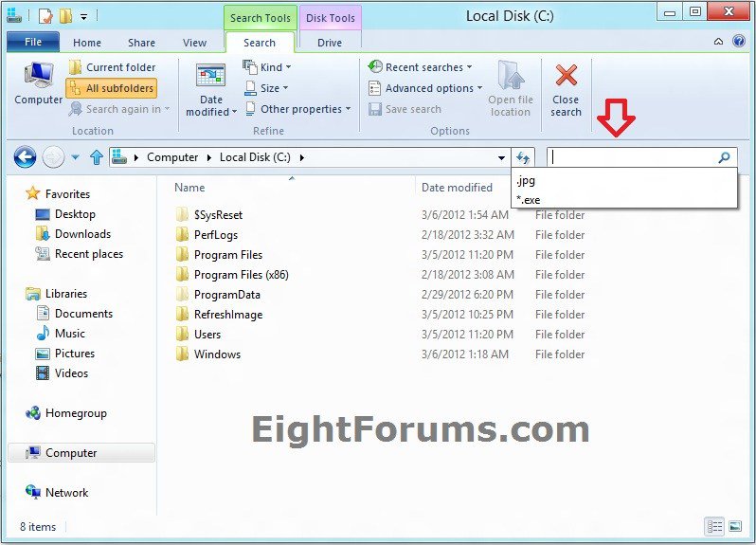Image resolution: width=756 pixels, height=545 pixels.
Task: Switch to large icons view in status bar
Action: (x=734, y=526)
